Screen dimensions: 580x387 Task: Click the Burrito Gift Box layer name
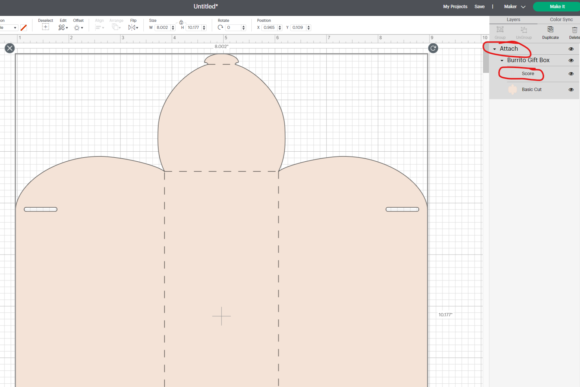528,60
